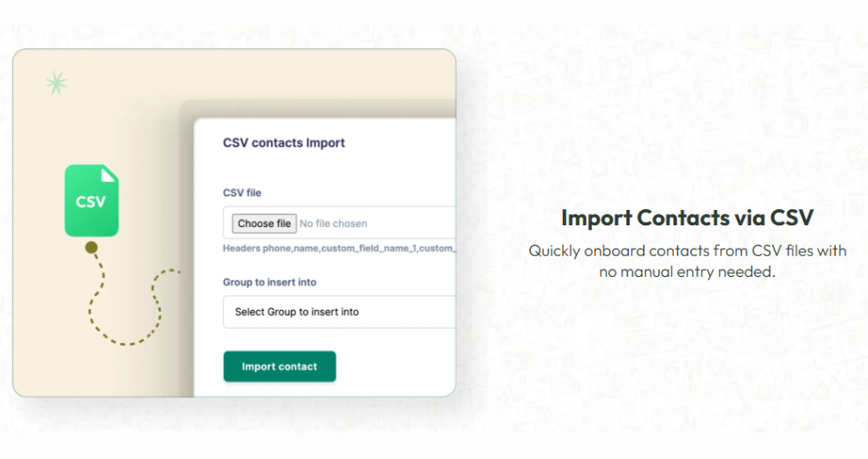This screenshot has height=459, width=868.
Task: Click the CSV file input box
Action: click(x=339, y=223)
